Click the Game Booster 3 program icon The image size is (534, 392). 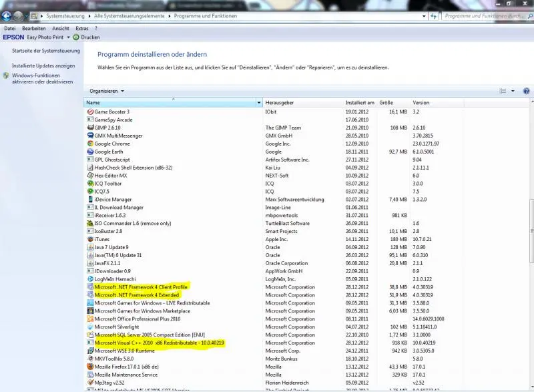coord(90,112)
